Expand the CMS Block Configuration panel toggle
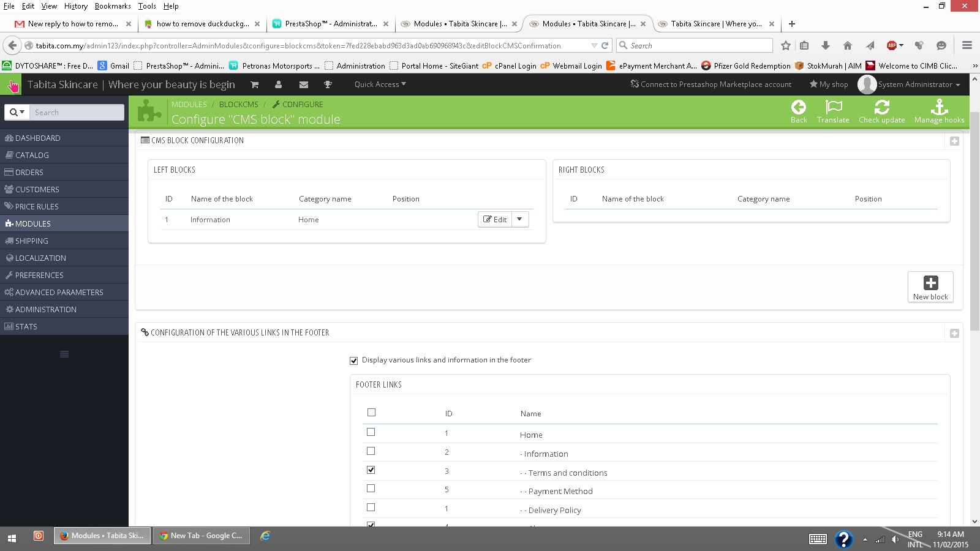This screenshot has height=551, width=980. pos(954,141)
